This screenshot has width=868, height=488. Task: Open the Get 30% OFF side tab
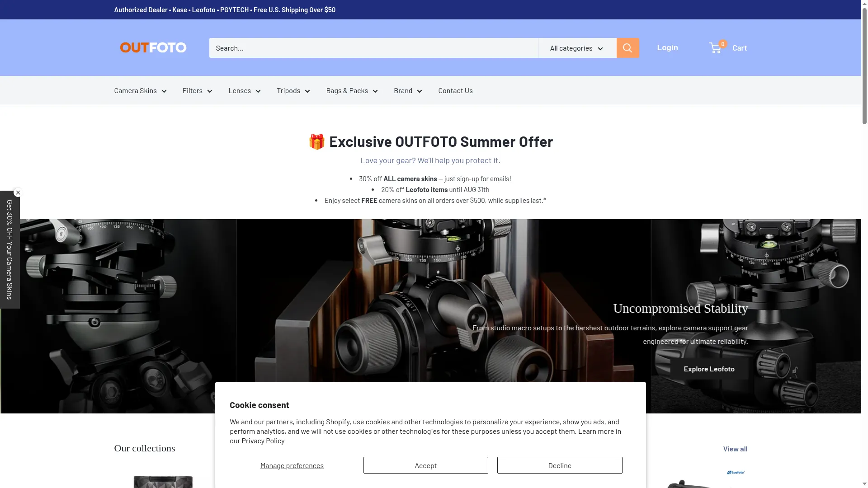tap(9, 250)
